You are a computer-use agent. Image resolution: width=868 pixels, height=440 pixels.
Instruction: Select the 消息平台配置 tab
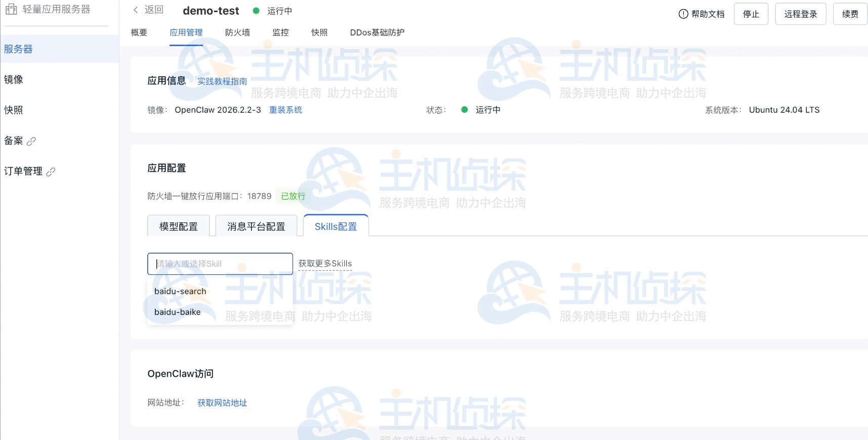coord(256,226)
